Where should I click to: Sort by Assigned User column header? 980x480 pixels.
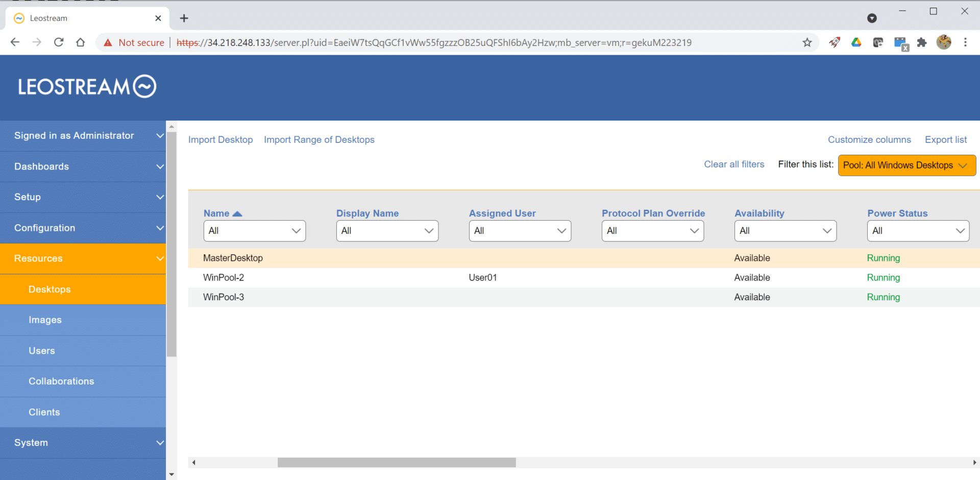click(x=502, y=213)
